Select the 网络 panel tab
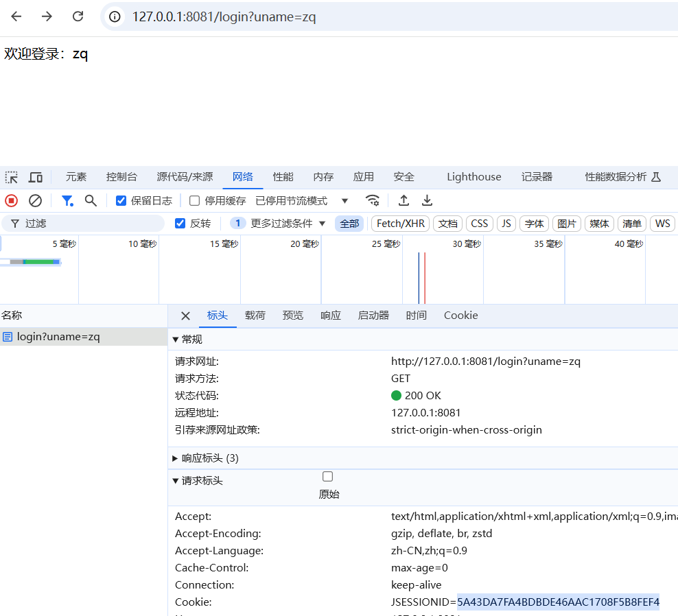 coord(242,177)
